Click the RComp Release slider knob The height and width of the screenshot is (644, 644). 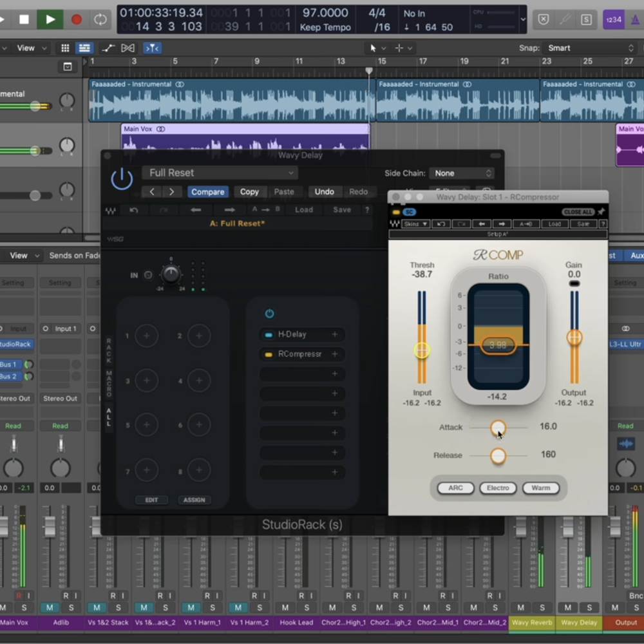pos(498,456)
